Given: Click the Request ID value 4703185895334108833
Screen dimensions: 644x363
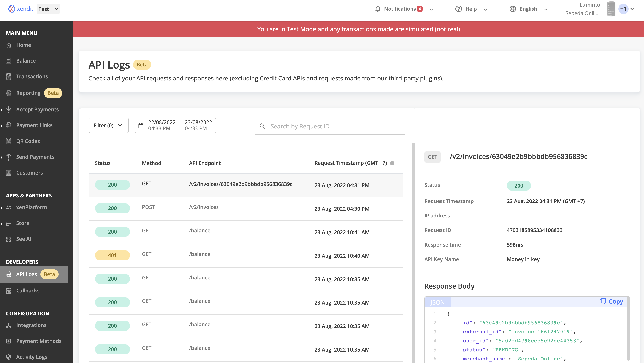Looking at the screenshot, I should (x=534, y=230).
